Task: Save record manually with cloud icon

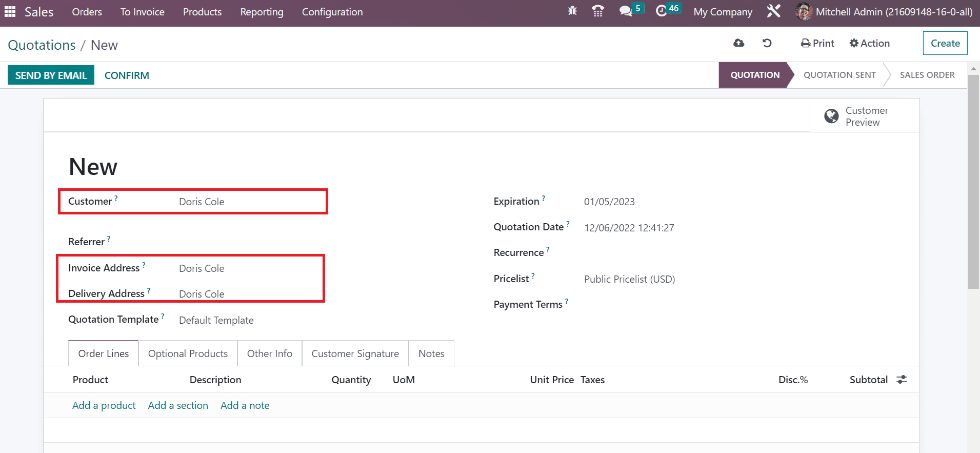Action: [x=738, y=43]
